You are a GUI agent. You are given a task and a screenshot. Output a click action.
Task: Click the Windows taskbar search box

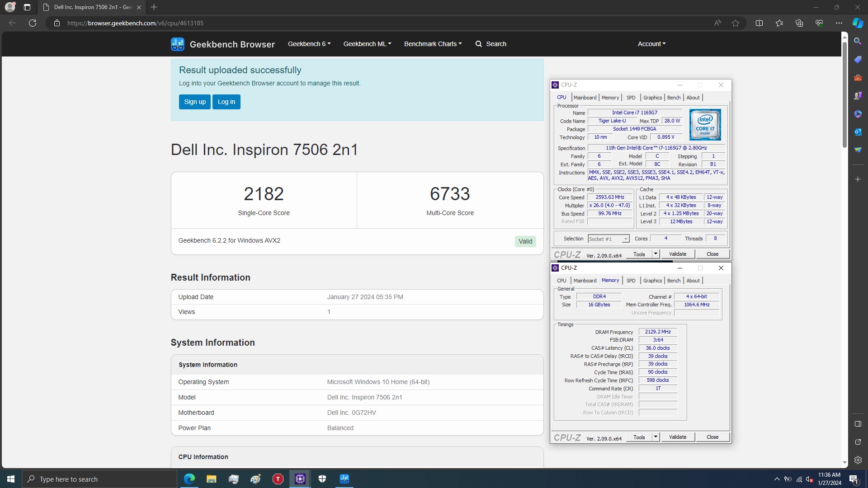99,479
